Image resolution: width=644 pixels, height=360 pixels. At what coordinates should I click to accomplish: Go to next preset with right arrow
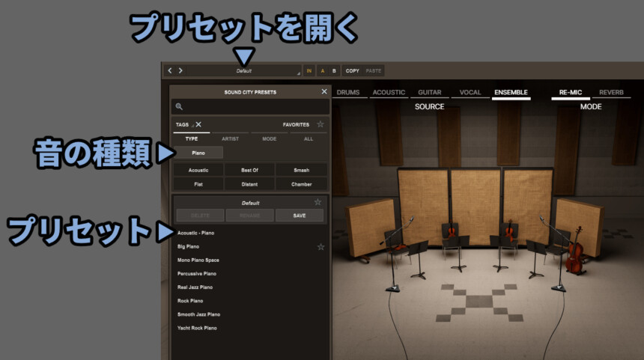(x=180, y=70)
